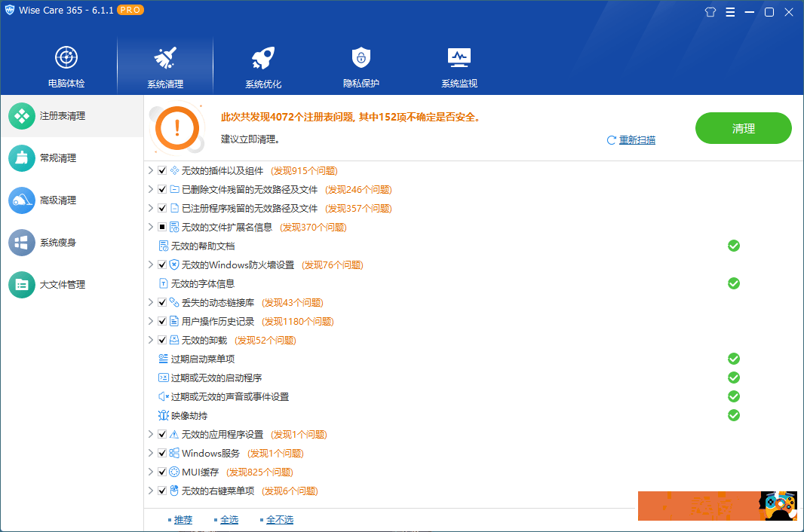Click the icon beside 过期或无效的启动程序

coord(164,378)
